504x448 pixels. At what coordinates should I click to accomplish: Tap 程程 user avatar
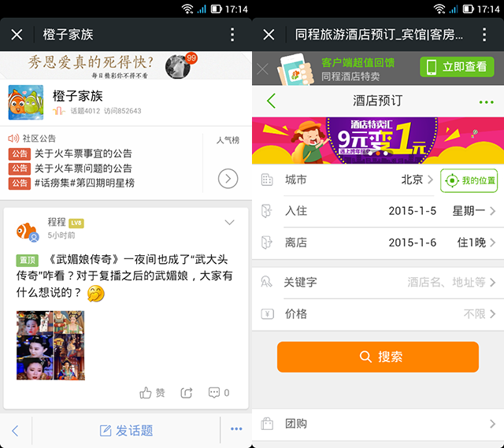pyautogui.click(x=28, y=231)
